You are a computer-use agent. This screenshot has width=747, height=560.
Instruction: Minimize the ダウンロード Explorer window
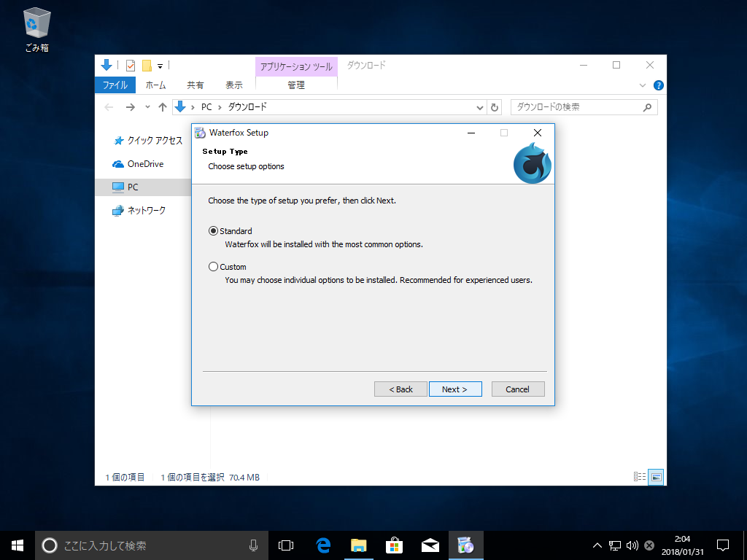click(584, 65)
